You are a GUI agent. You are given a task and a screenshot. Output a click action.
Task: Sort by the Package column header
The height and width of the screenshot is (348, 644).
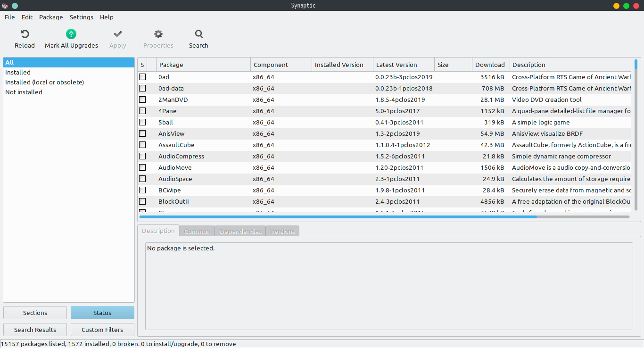[x=204, y=65]
